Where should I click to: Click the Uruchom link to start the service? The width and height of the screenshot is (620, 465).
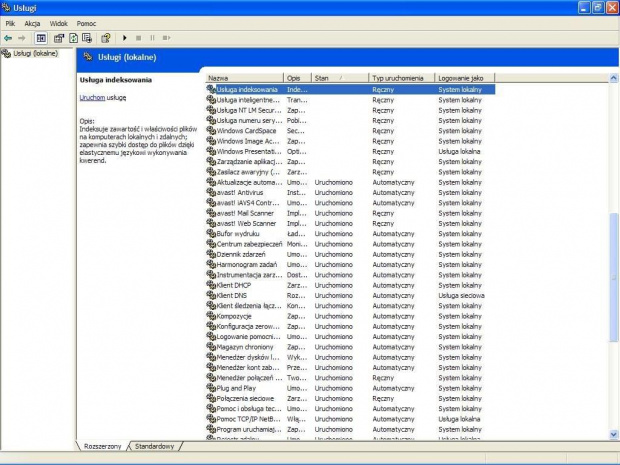point(92,98)
